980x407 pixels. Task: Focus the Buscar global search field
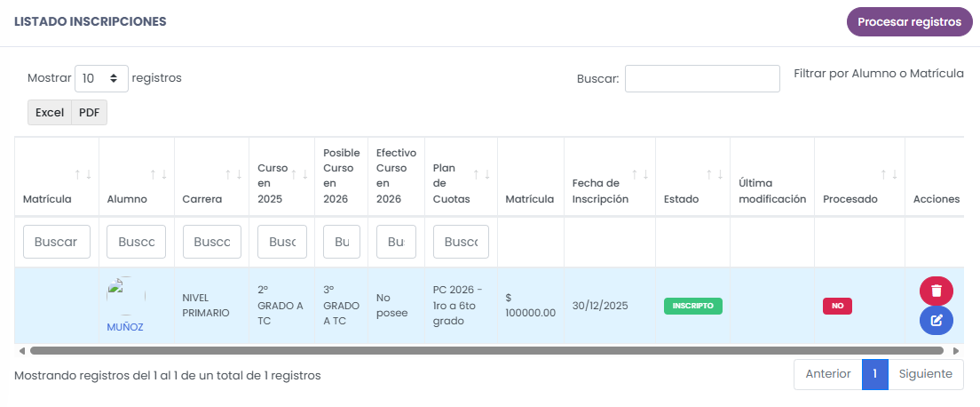pyautogui.click(x=702, y=79)
